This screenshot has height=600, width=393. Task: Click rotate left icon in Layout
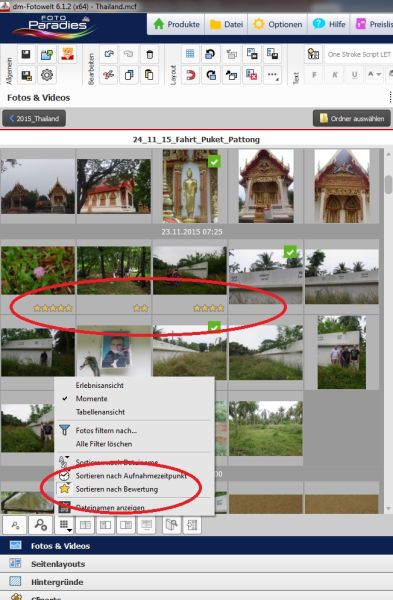click(210, 54)
